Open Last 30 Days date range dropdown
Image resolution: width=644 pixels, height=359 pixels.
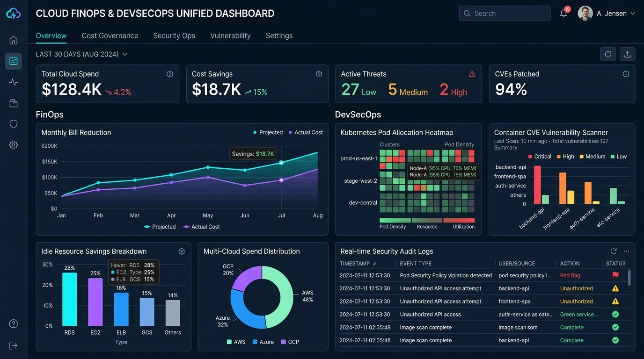[x=81, y=54]
